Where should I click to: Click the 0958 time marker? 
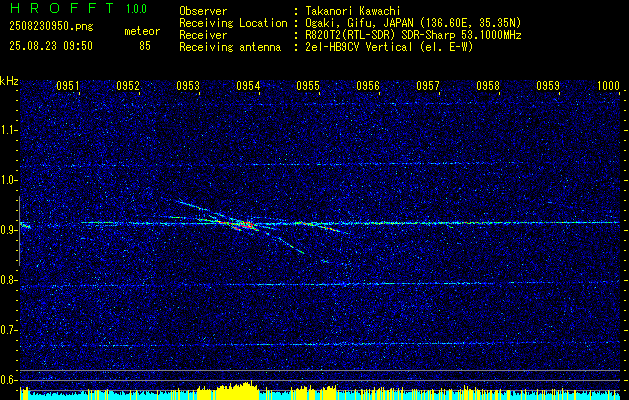488,85
